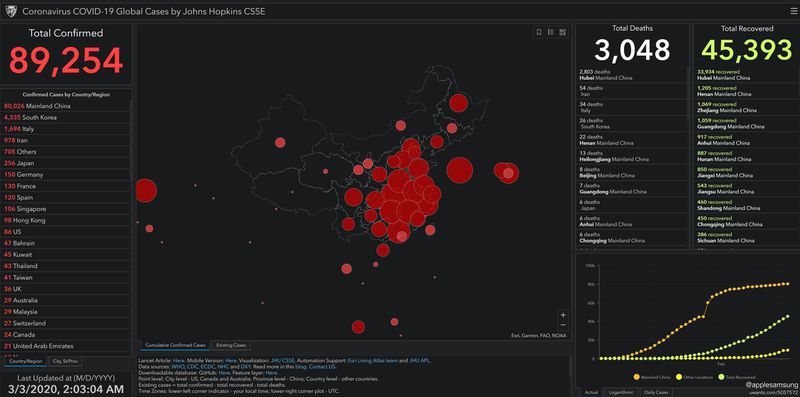This screenshot has height=397, width=800.
Task: Open the Contact US link
Action: point(322,366)
